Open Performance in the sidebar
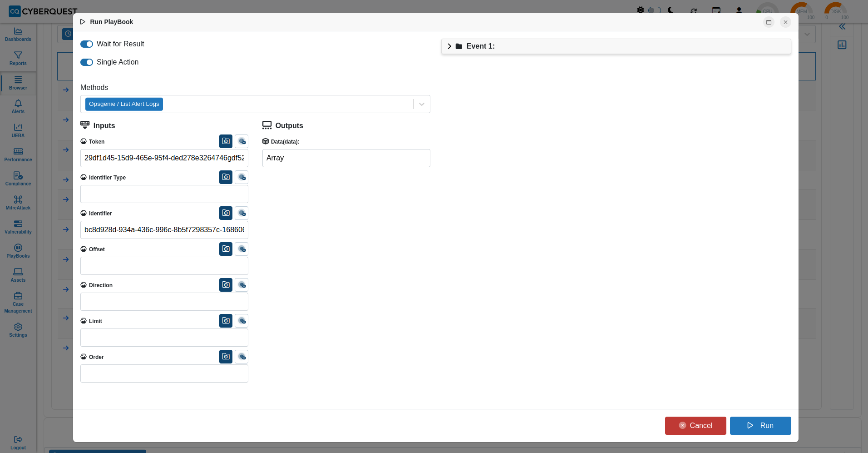868x453 pixels. (x=18, y=155)
